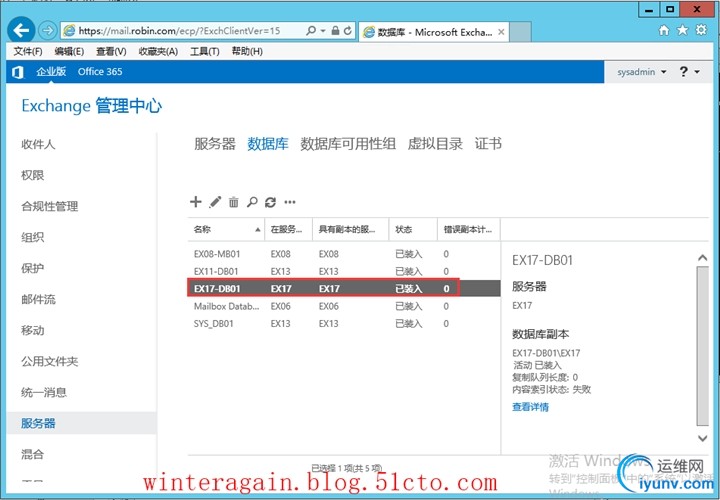Image resolution: width=720 pixels, height=500 pixels.
Task: Go to 移动 in sidebar
Action: point(32,330)
